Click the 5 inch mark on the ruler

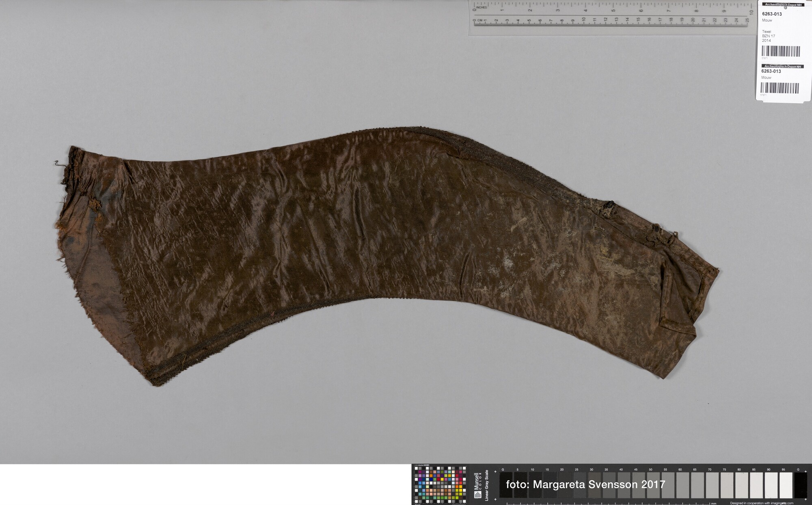pos(613,5)
